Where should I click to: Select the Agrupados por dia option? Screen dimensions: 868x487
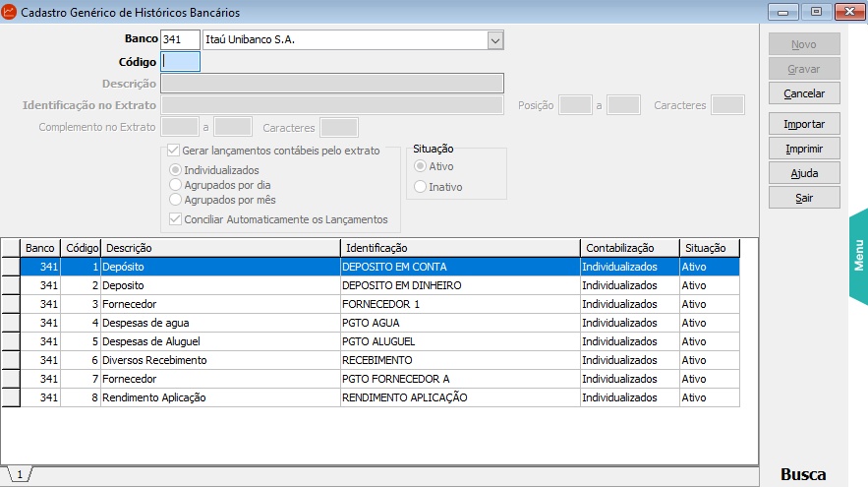(x=176, y=184)
